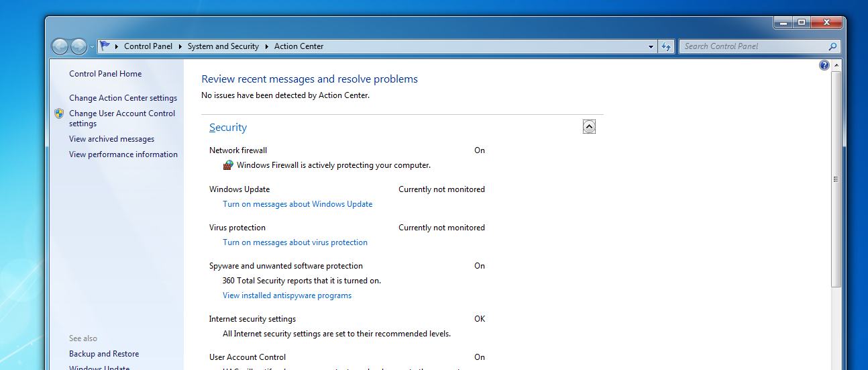868x370 pixels.
Task: Open View performance information
Action: [x=123, y=154]
